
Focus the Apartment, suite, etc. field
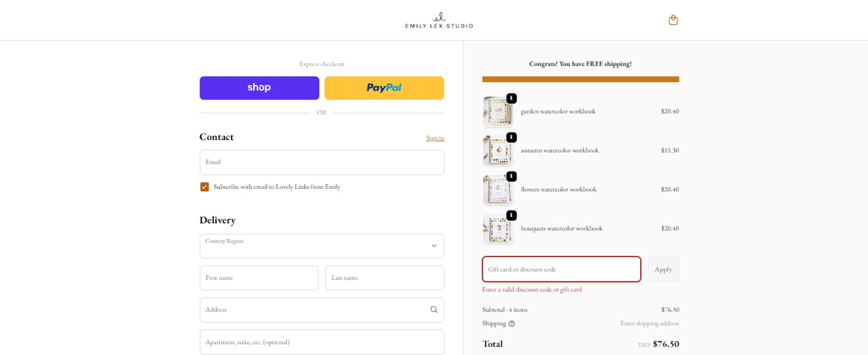(322, 342)
